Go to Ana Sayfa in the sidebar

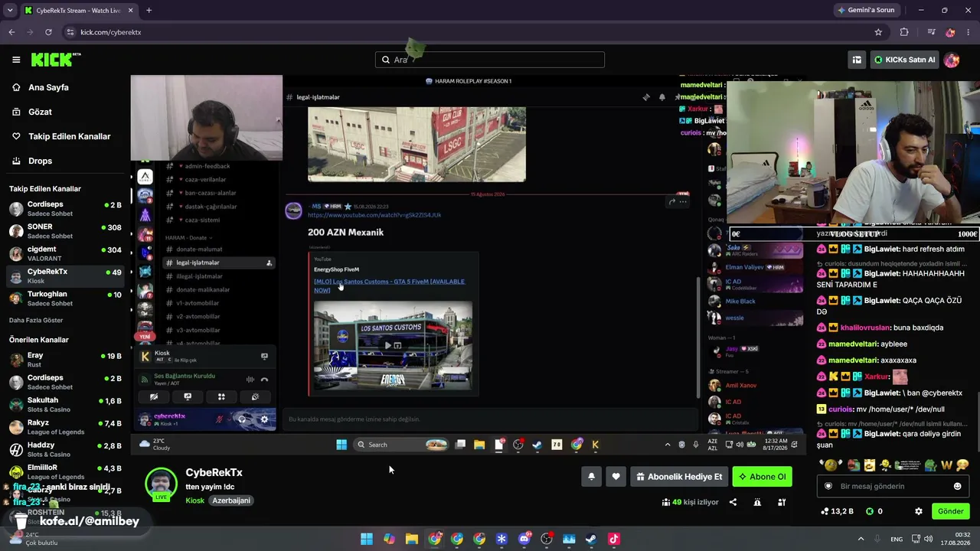48,87
